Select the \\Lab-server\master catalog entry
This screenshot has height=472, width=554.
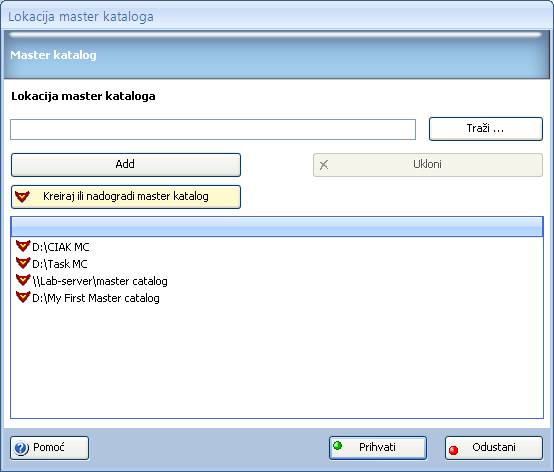pos(100,281)
